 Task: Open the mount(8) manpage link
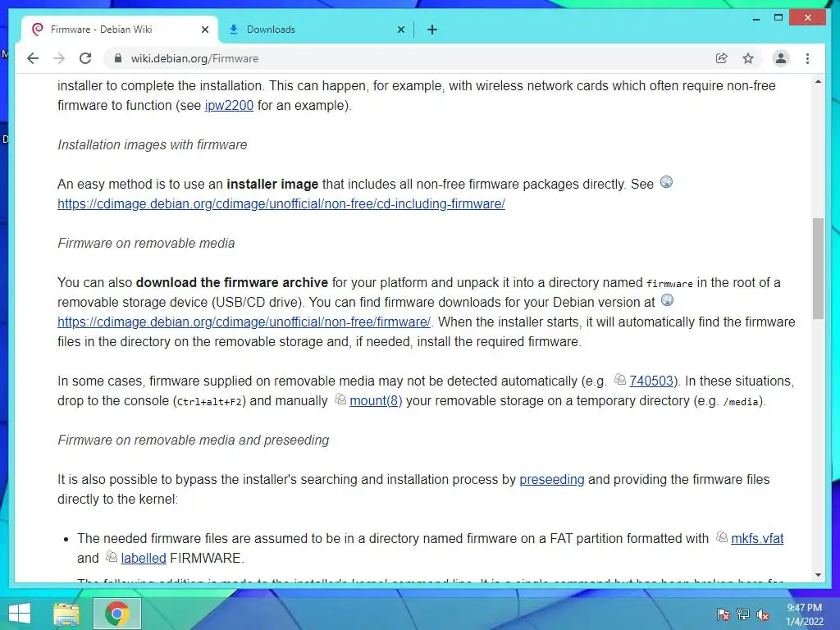point(376,400)
